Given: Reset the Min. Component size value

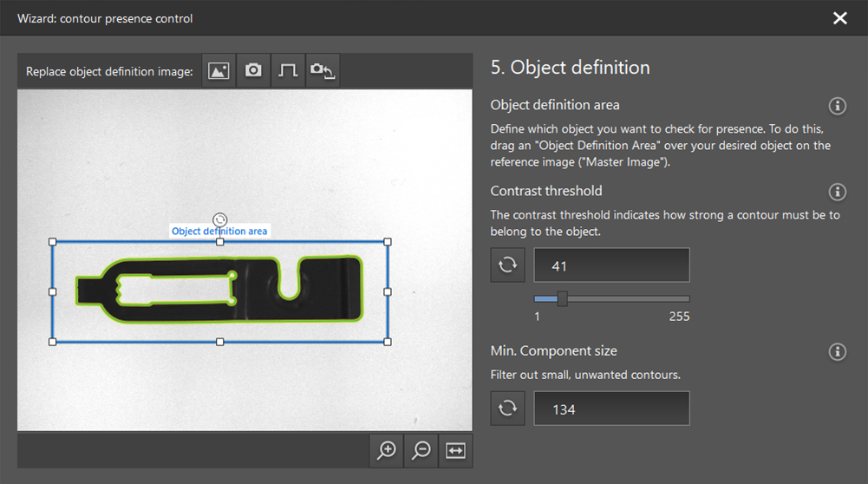Looking at the screenshot, I should coord(507,409).
